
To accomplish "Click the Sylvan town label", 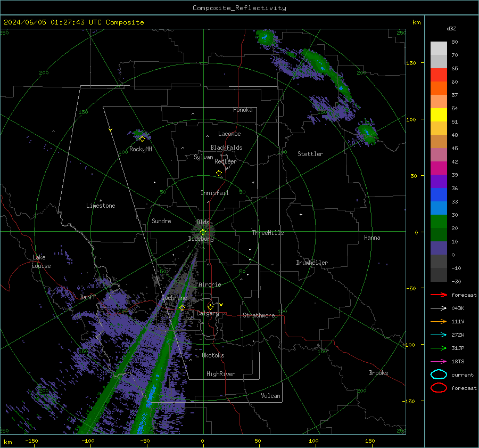I will [x=203, y=157].
